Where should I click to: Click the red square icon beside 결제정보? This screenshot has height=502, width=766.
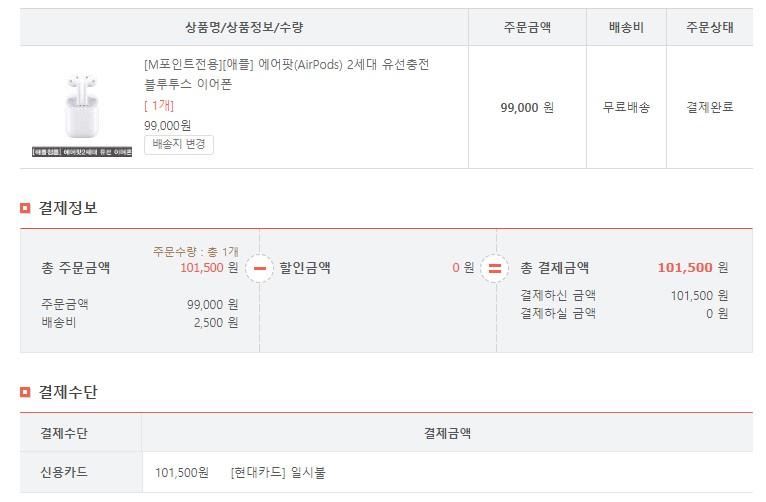click(26, 208)
